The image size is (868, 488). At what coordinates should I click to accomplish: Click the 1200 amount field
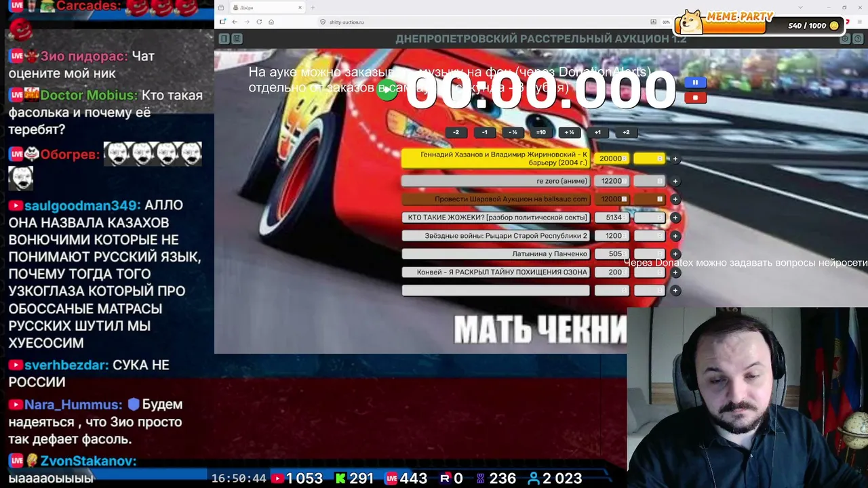612,236
